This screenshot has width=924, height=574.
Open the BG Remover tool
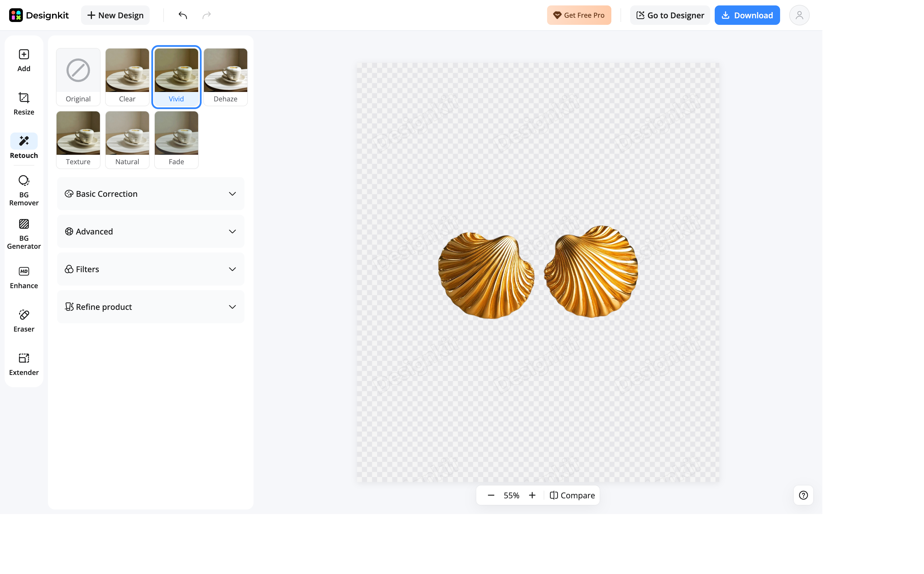point(24,190)
